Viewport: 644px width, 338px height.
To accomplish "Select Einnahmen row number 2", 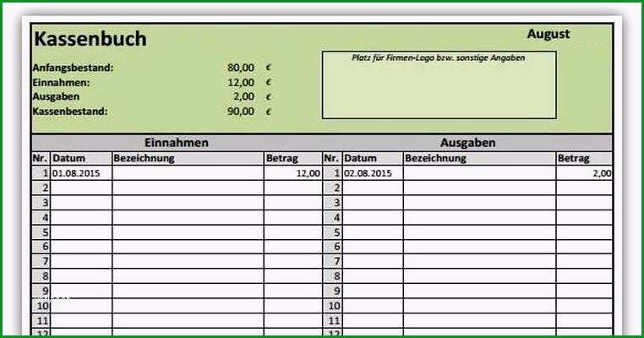I will click(41, 188).
